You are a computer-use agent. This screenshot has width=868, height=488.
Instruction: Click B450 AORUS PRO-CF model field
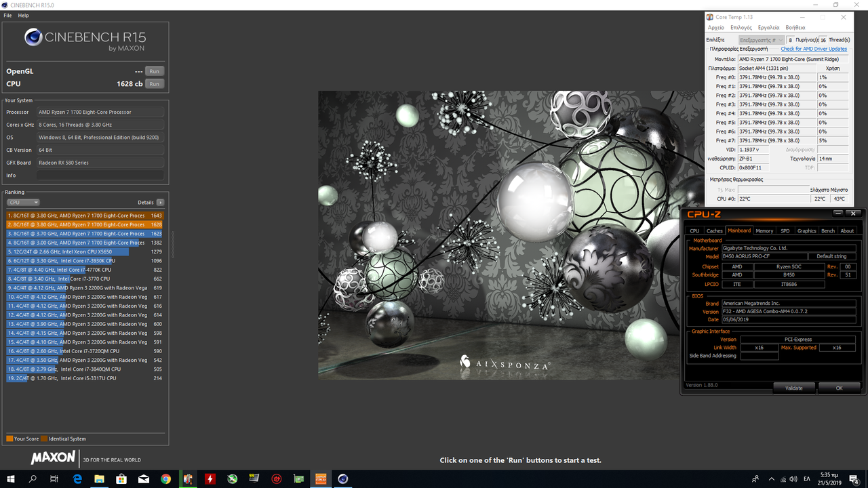point(765,256)
